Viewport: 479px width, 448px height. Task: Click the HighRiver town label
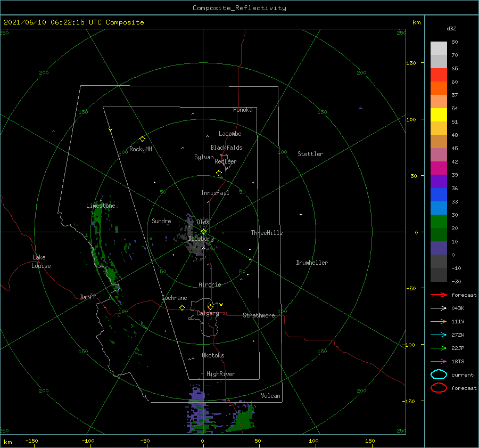(221, 374)
